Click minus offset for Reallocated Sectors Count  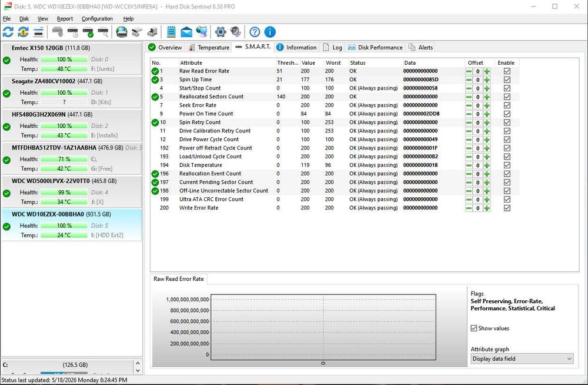click(x=469, y=97)
